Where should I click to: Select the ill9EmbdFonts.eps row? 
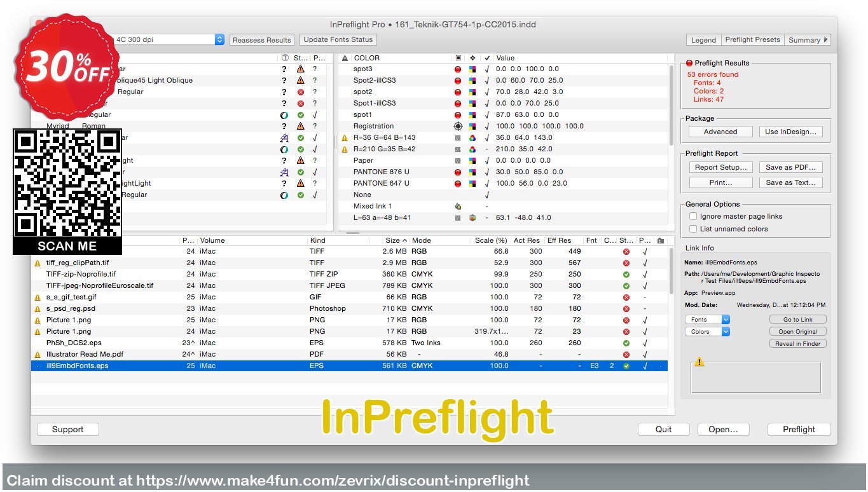[x=349, y=366]
